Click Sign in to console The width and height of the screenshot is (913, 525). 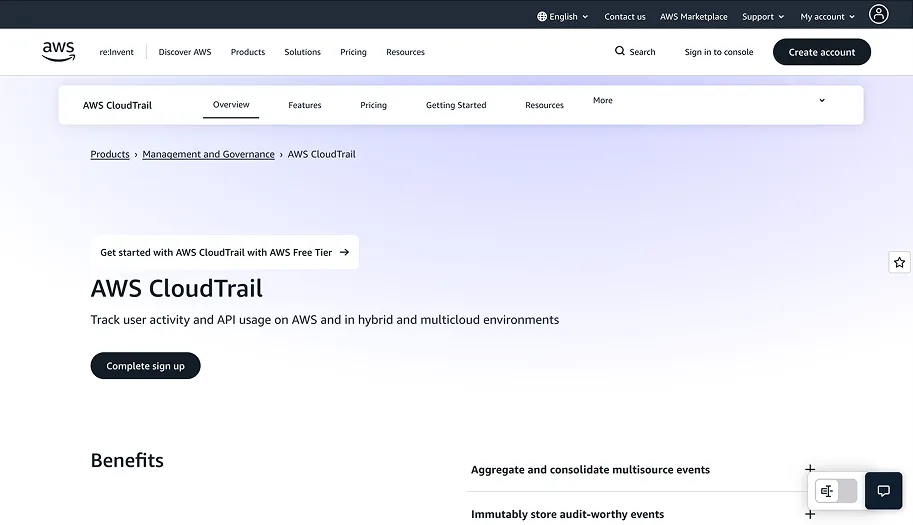pos(719,52)
